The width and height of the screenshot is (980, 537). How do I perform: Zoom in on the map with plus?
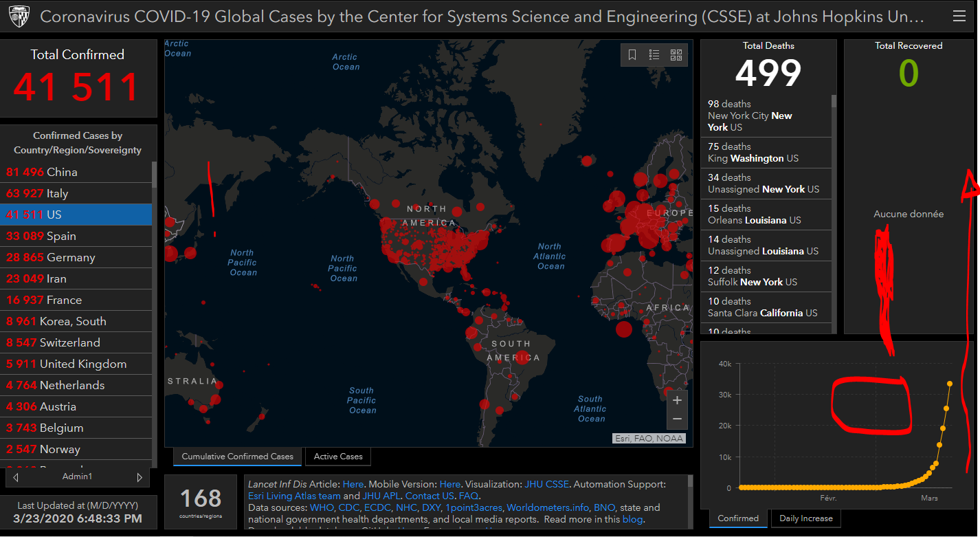677,400
